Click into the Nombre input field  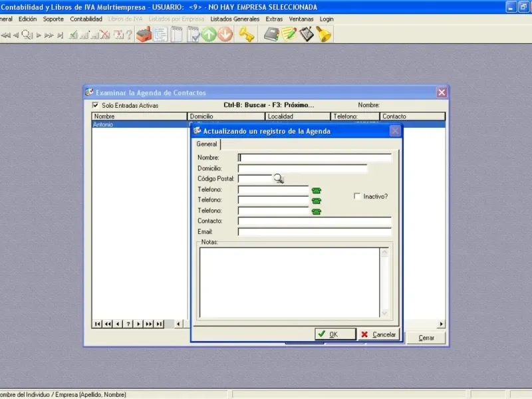click(315, 158)
